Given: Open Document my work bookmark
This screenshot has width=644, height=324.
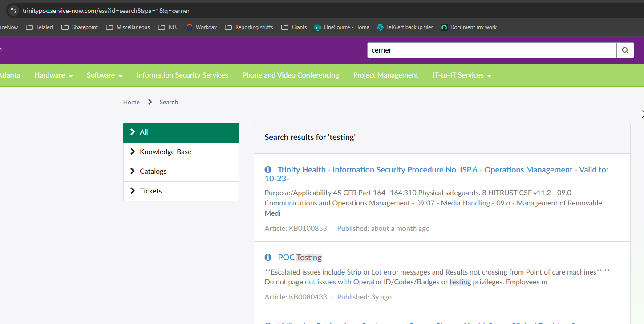Looking at the screenshot, I should tap(469, 27).
